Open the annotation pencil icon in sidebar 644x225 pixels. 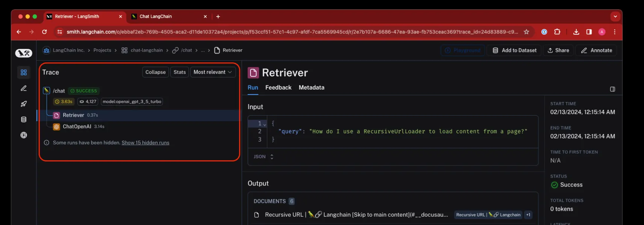24,88
